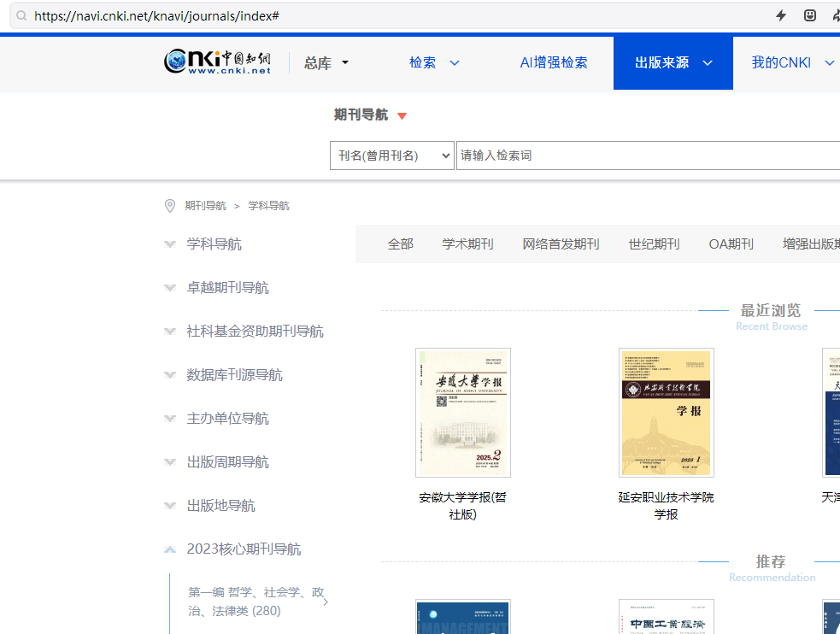Viewport: 840px width, 634px height.
Task: Focus the 请输入检索词 search field
Action: click(x=649, y=156)
